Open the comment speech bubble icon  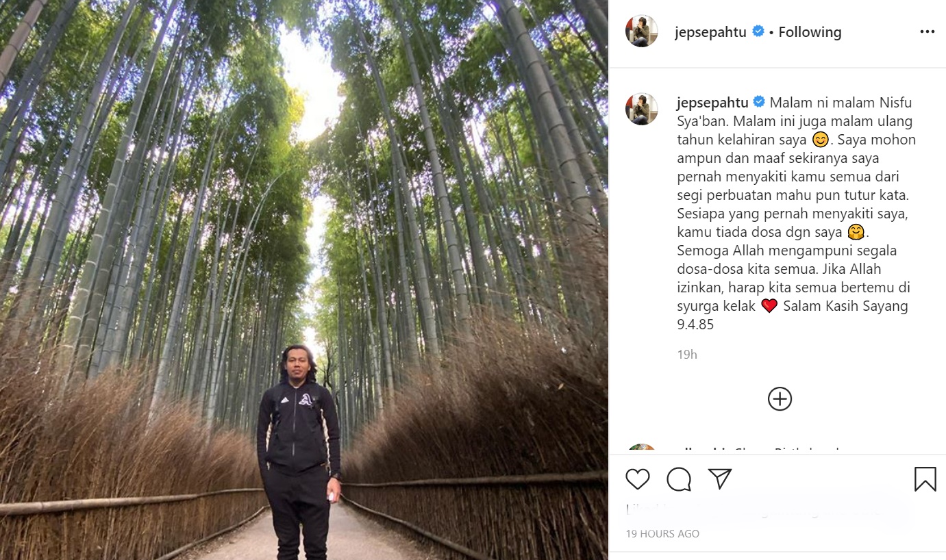679,479
